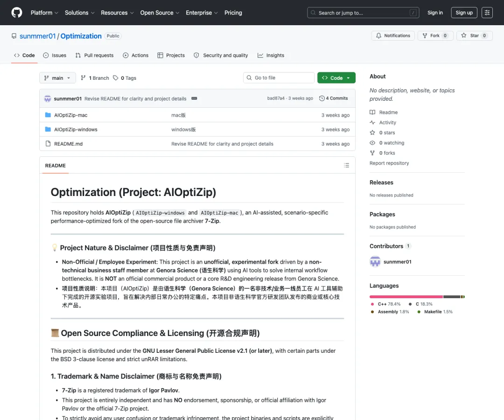Open the README outline list icon
Image resolution: width=504 pixels, height=420 pixels.
pyautogui.click(x=346, y=165)
